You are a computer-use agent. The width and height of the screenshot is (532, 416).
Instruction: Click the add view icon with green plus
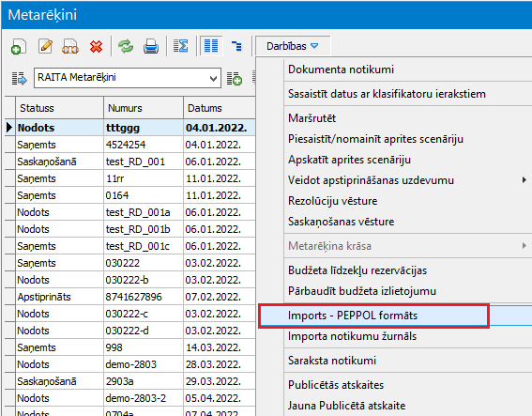pyautogui.click(x=235, y=79)
